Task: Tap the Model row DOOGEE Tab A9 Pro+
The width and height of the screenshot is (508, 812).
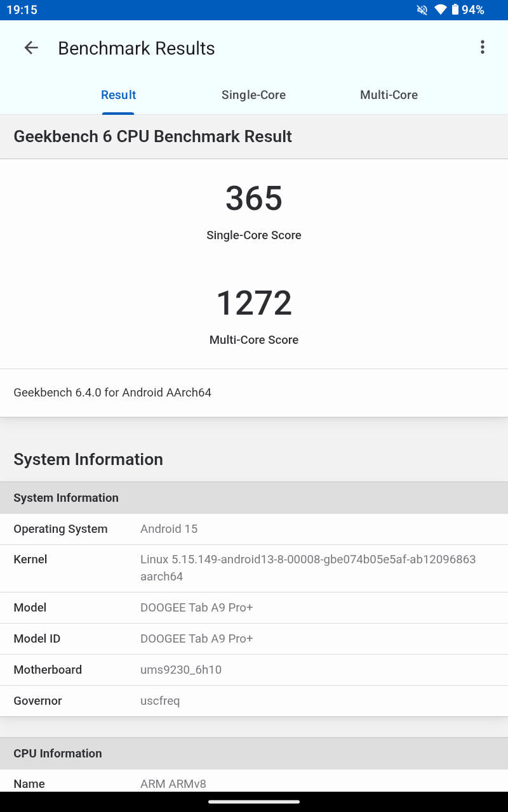Action: (254, 608)
